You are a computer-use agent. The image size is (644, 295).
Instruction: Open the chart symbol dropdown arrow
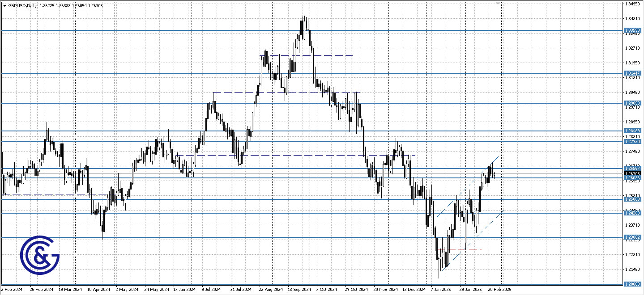click(x=4, y=5)
